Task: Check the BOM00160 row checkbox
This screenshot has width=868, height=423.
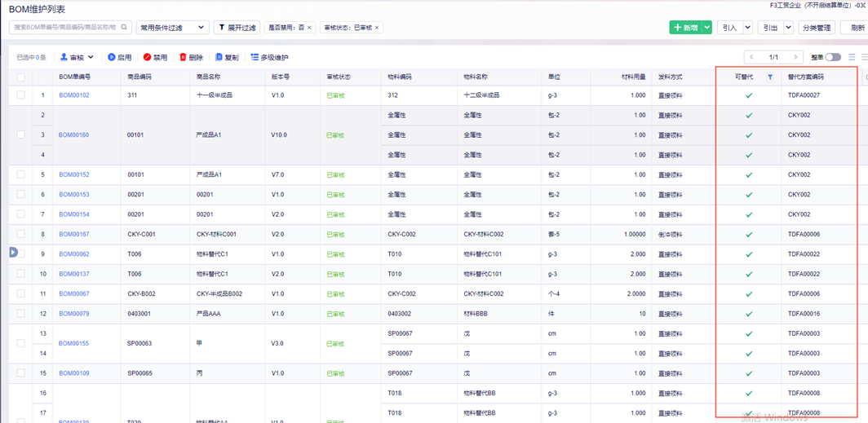Action: 21,135
